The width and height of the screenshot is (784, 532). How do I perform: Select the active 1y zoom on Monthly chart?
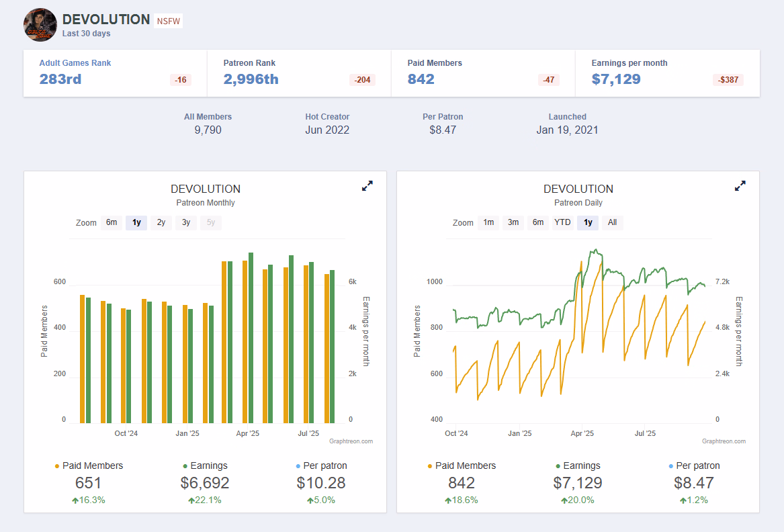(x=136, y=222)
